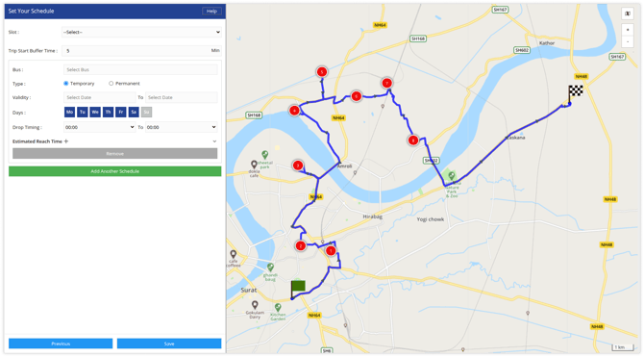Toggle the We day button

(x=95, y=112)
